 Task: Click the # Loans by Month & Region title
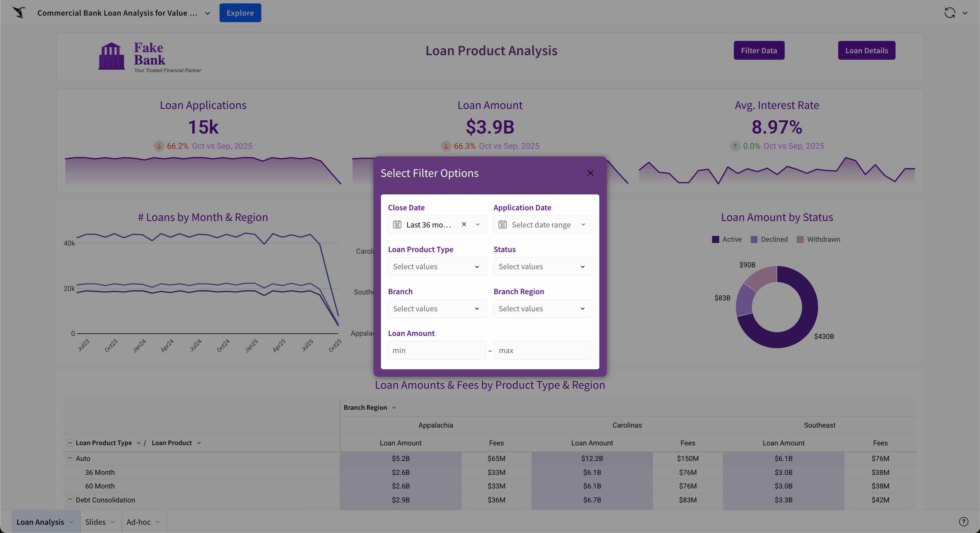click(203, 217)
